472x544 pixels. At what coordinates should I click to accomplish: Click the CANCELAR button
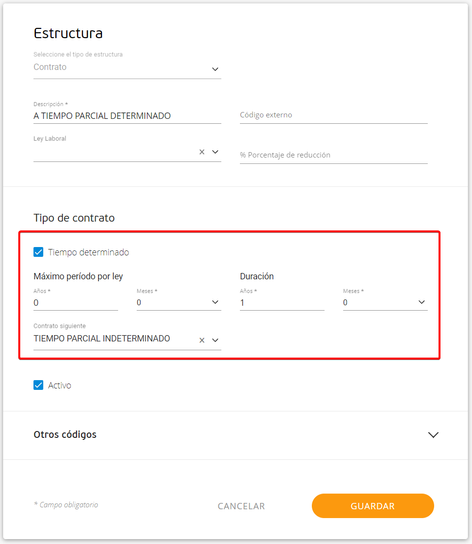click(241, 506)
